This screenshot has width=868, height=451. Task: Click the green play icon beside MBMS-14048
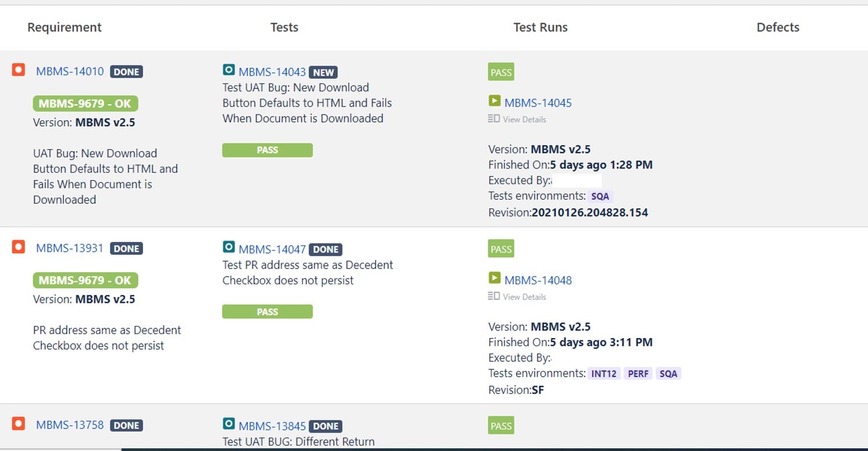494,278
